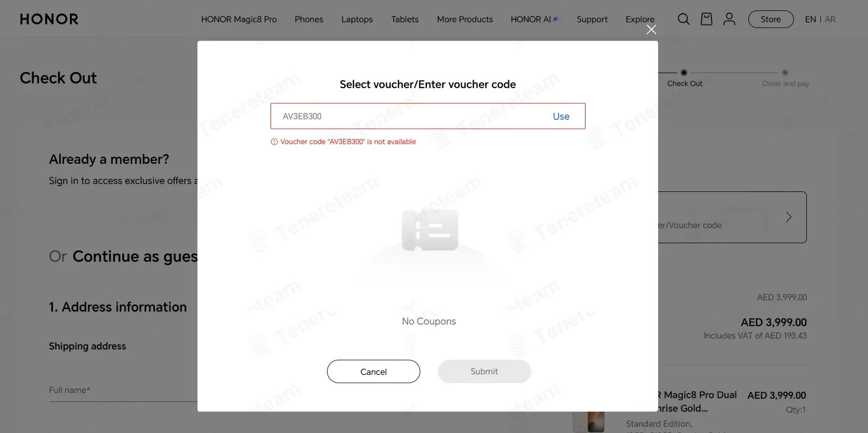Open the Phones menu
Screen dimensions: 868x433
[309, 19]
